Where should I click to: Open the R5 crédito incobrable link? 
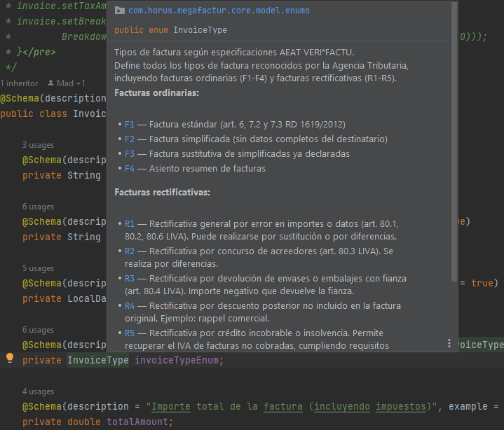[129, 333]
